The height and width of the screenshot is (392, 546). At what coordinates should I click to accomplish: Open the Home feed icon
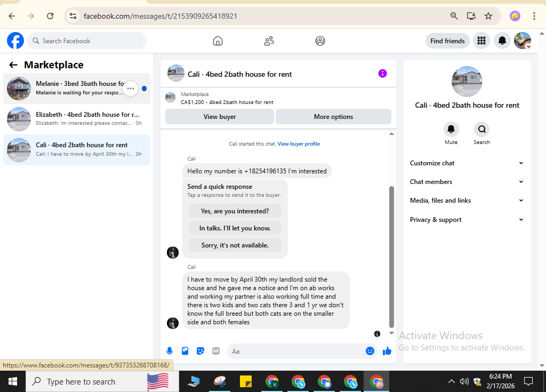218,41
